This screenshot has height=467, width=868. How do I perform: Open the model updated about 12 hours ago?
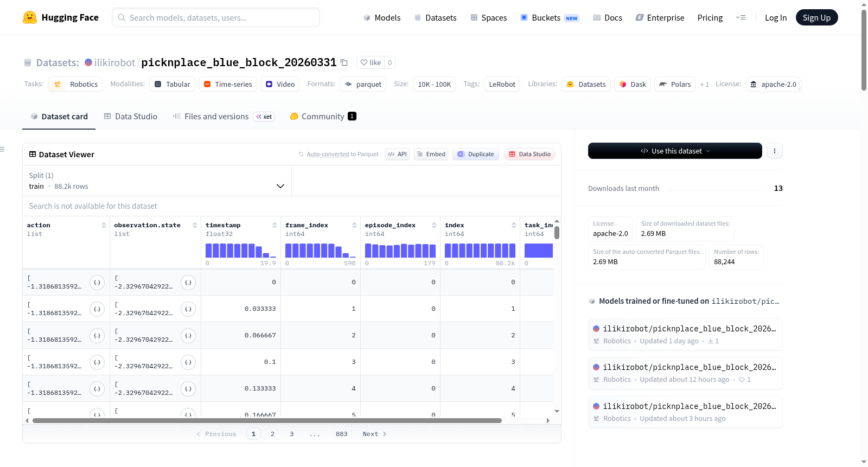685,373
